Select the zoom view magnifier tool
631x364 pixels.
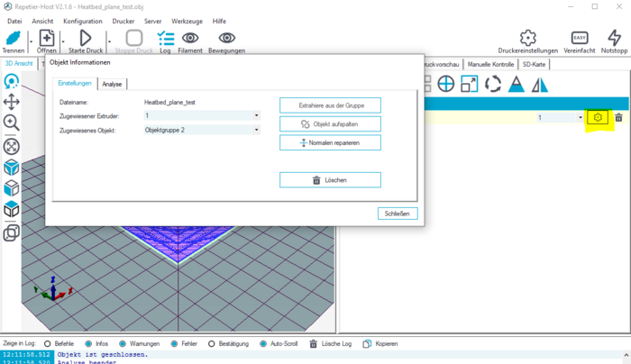12,123
